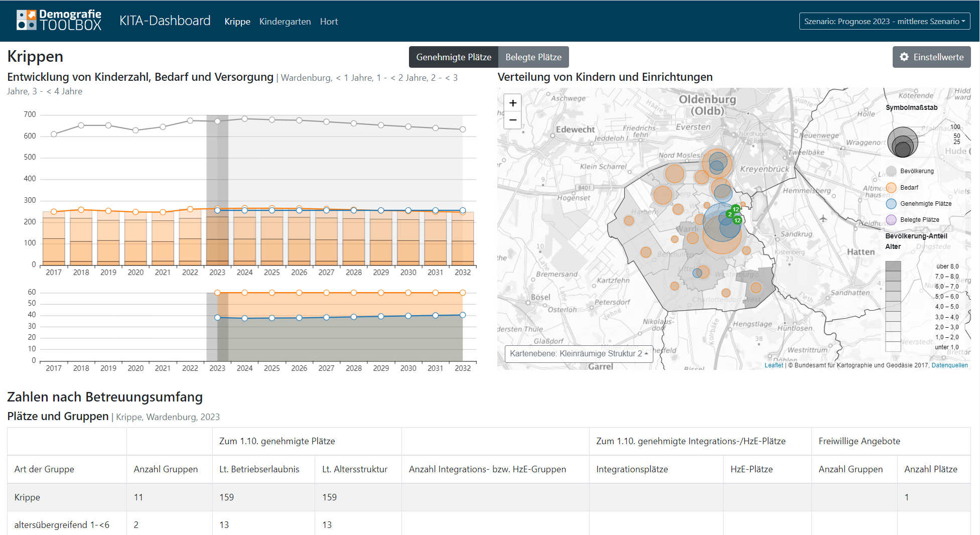This screenshot has height=535, width=980.
Task: Click the darkest 'über 8,0' legend swatch
Action: point(893,266)
